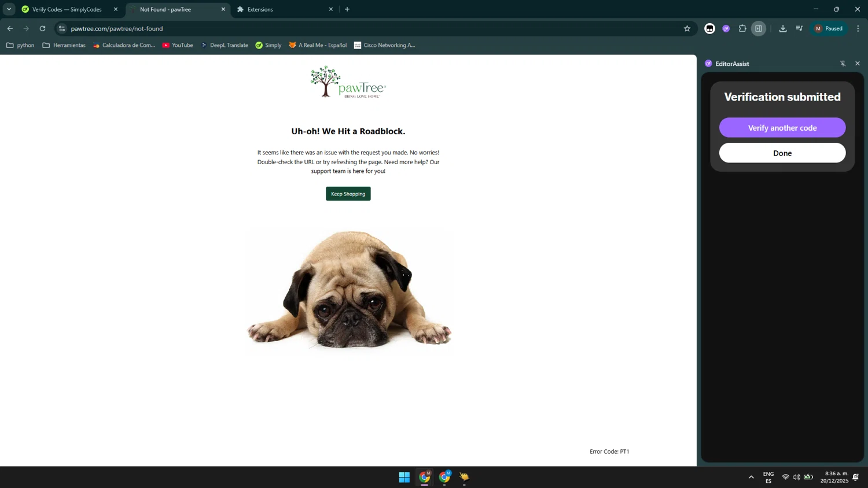Go back to the previous page
The height and width of the screenshot is (488, 868).
pos(10,28)
